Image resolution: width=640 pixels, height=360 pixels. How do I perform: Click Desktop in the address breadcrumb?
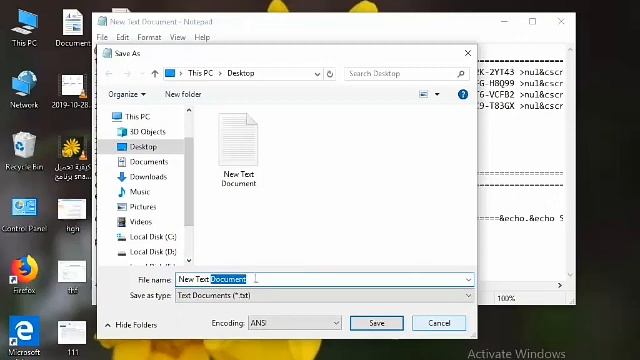tap(241, 73)
